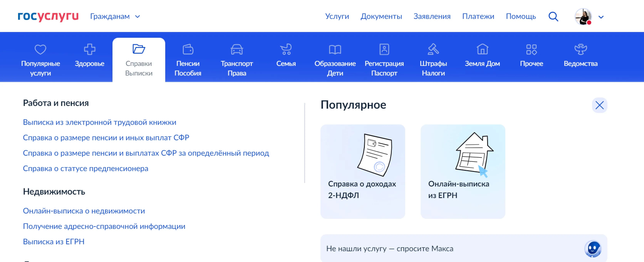Screen dimensions: 644x262
Task: Click the open folder Справки Выписки icon
Action: click(139, 49)
